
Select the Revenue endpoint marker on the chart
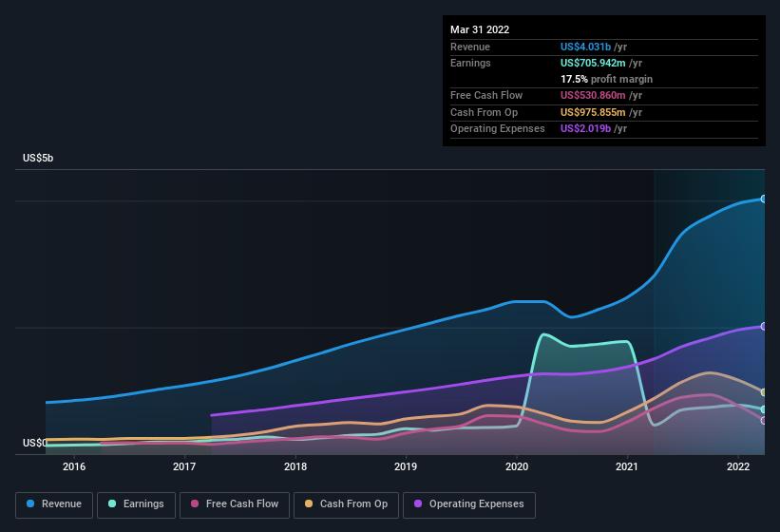click(764, 199)
